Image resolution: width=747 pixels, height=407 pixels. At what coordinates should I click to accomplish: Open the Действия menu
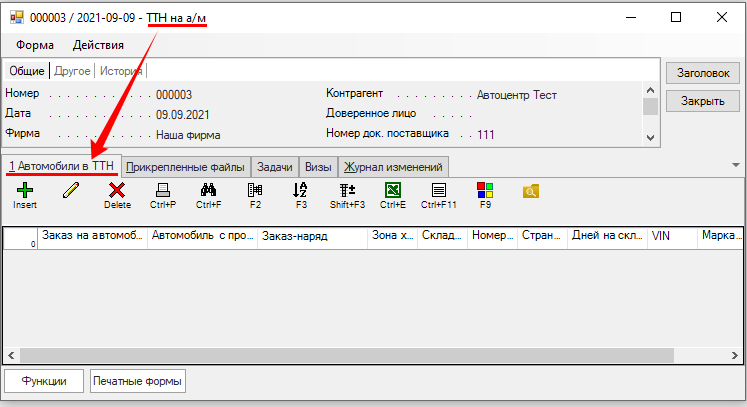(98, 45)
